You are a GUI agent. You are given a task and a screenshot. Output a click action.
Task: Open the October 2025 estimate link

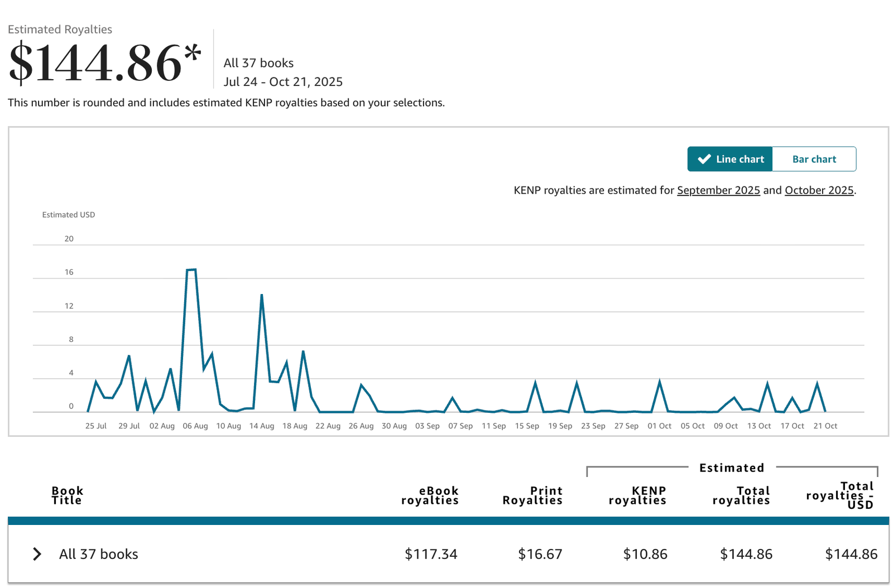(x=819, y=190)
